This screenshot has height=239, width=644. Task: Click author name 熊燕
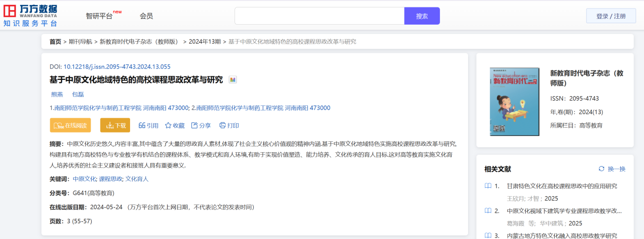(57, 94)
